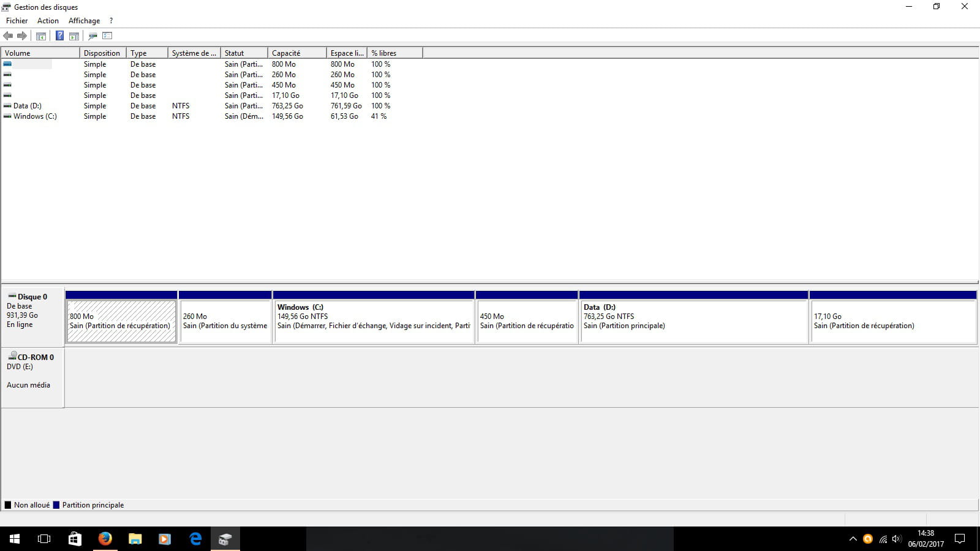Click the black Non alloué legend swatch
The width and height of the screenshot is (980, 551).
(8, 505)
